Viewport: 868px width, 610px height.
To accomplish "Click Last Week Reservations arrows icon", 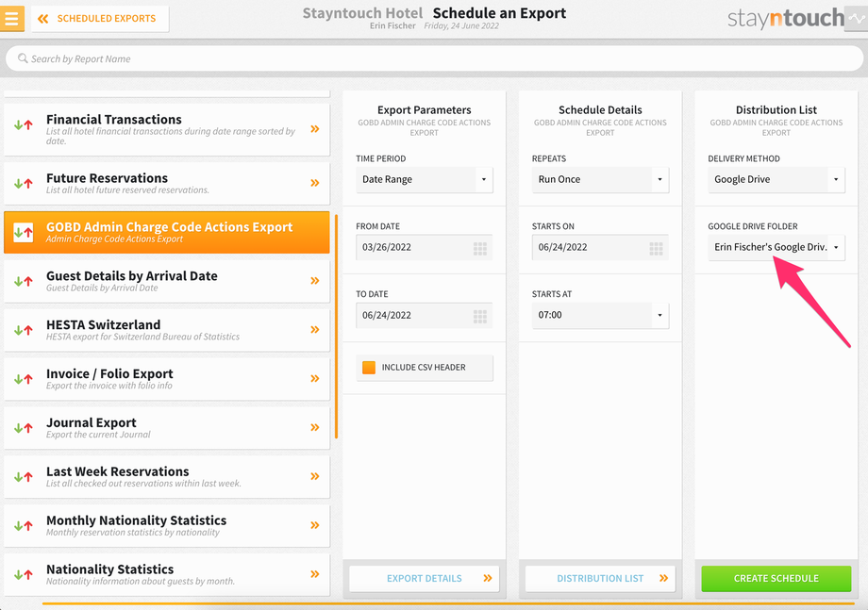I will [24, 477].
